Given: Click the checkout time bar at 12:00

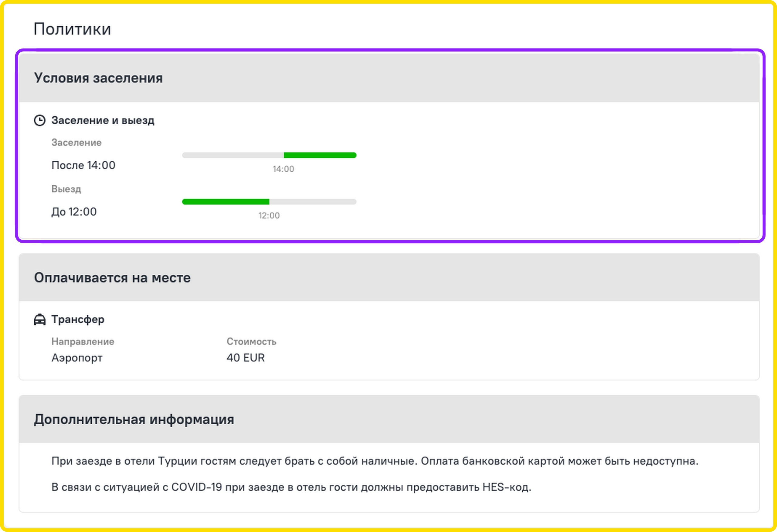Looking at the screenshot, I should [269, 201].
